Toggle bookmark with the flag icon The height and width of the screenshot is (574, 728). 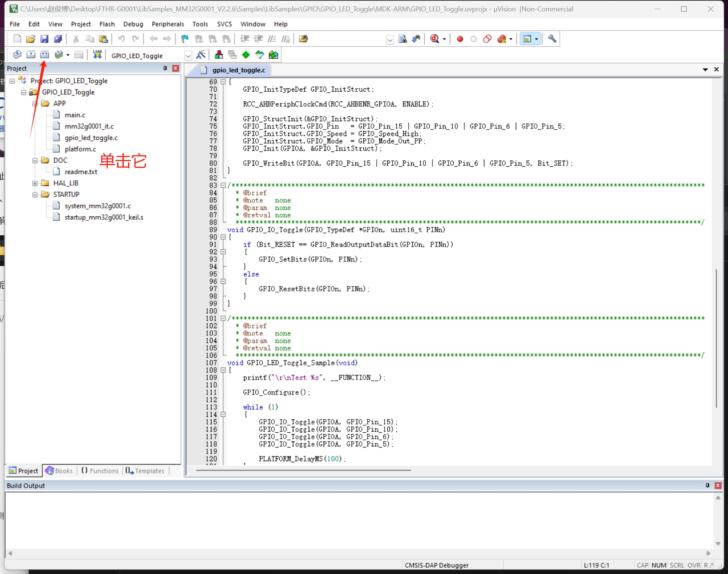(x=185, y=39)
